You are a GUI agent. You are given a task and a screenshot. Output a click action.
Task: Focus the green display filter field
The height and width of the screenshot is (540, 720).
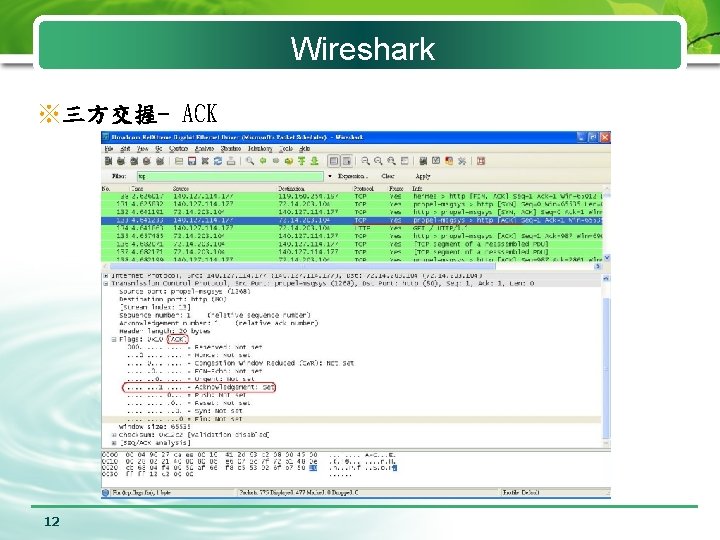tap(230, 176)
